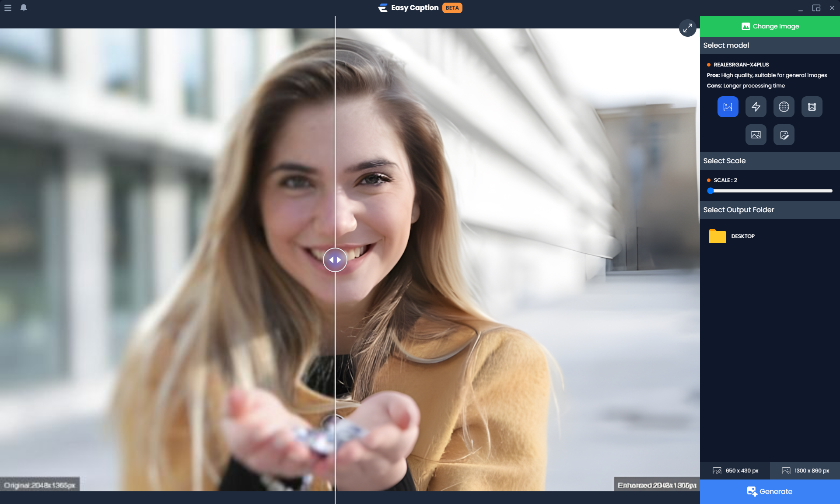Select the lightning bolt fast model icon
840x504 pixels.
click(756, 107)
